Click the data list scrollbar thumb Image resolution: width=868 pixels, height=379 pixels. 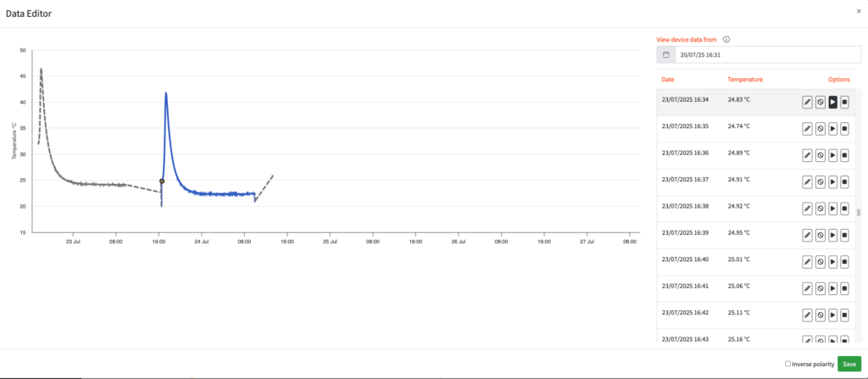point(859,213)
